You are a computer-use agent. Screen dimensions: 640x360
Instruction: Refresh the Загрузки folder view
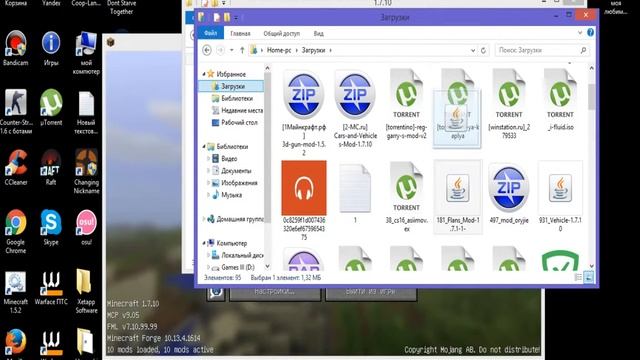(x=483, y=50)
